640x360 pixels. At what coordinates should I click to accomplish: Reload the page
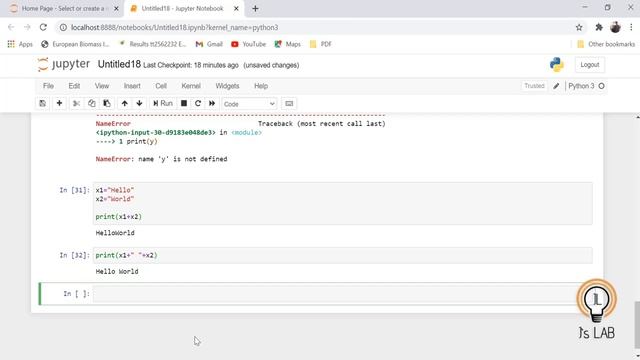(x=43, y=27)
